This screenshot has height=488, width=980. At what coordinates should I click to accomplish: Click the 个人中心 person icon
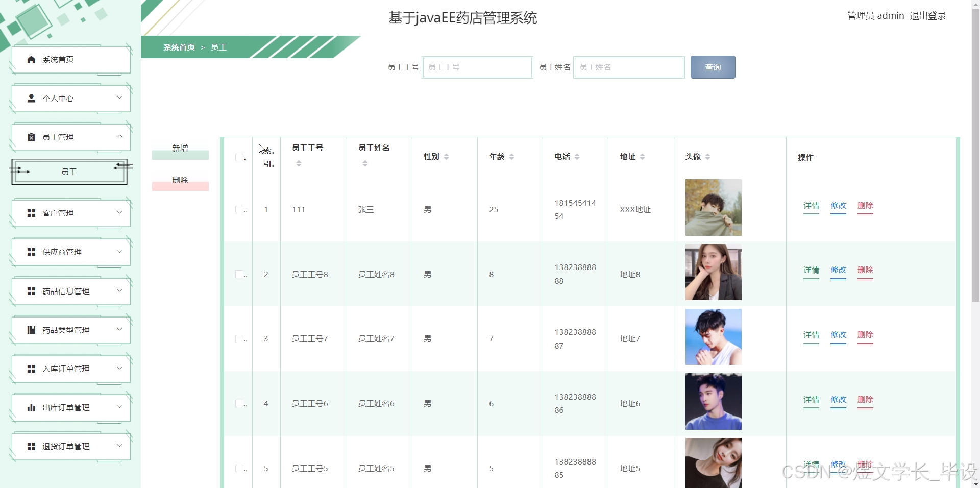tap(30, 98)
